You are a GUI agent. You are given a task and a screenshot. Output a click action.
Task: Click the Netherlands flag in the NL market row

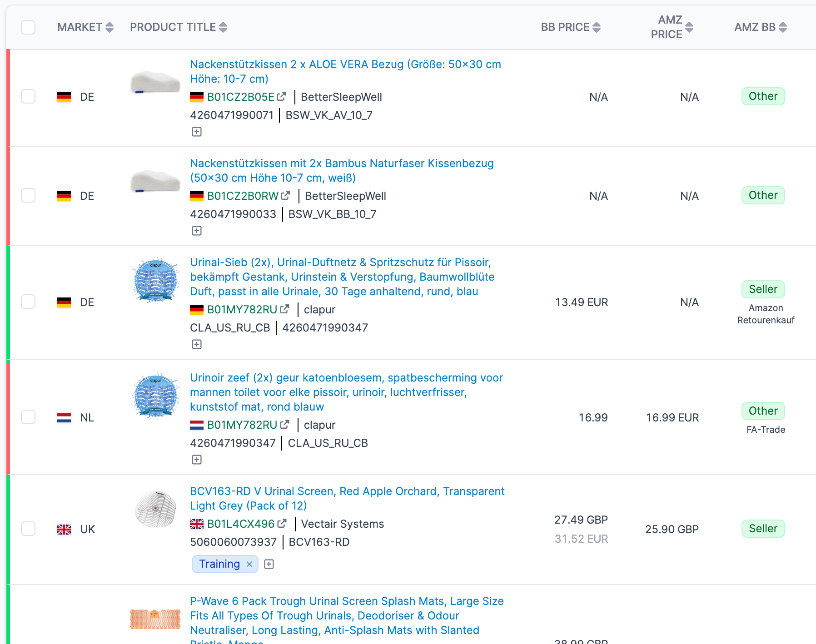[65, 417]
